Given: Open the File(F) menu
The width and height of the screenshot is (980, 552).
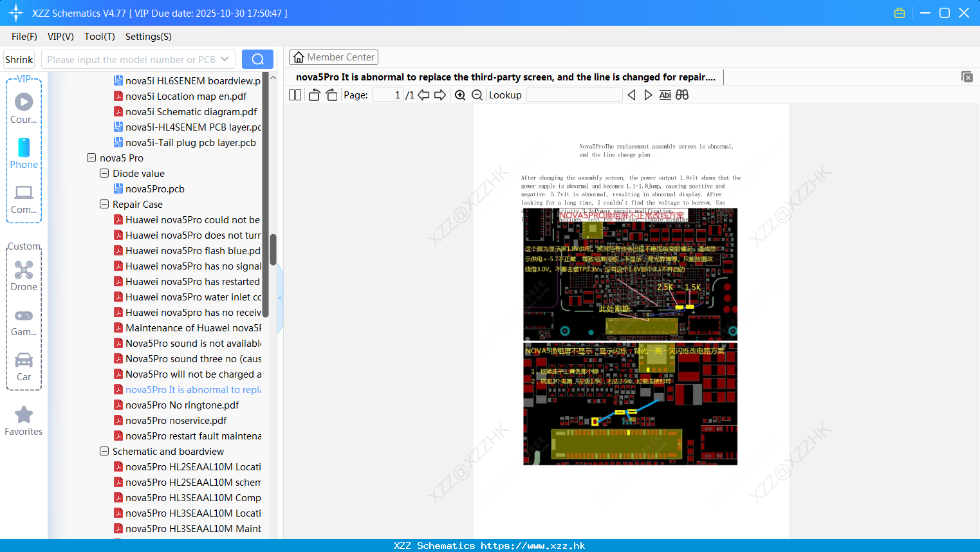Looking at the screenshot, I should coord(24,37).
